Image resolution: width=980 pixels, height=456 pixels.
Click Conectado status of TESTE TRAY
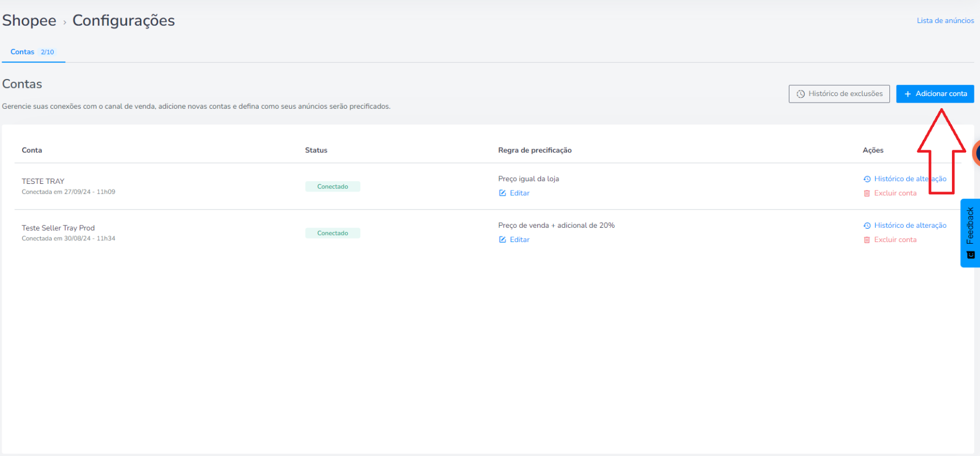click(332, 187)
